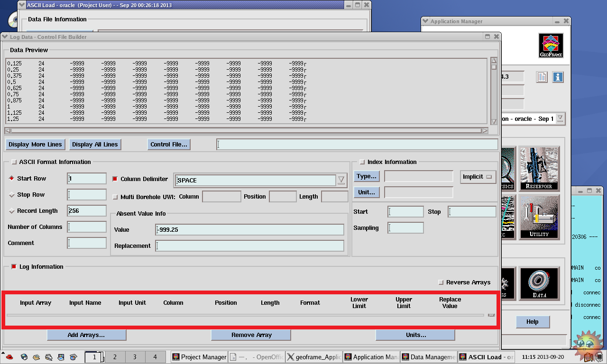Open the Red Hat main menu
This screenshot has width=607, height=364.
pos(9,357)
